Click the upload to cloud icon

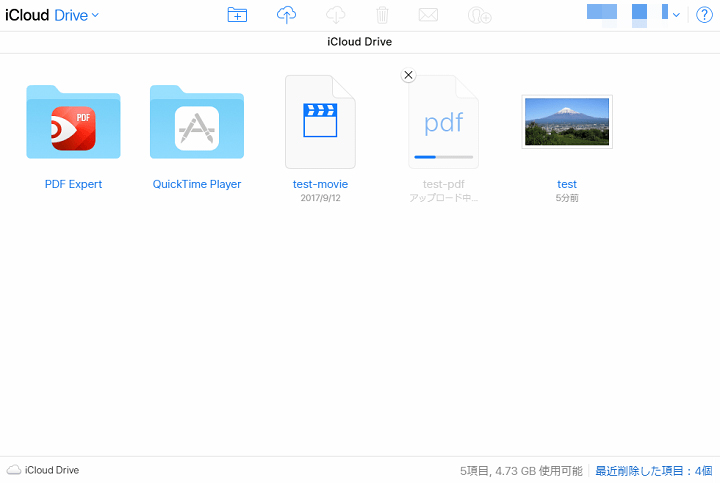[287, 15]
